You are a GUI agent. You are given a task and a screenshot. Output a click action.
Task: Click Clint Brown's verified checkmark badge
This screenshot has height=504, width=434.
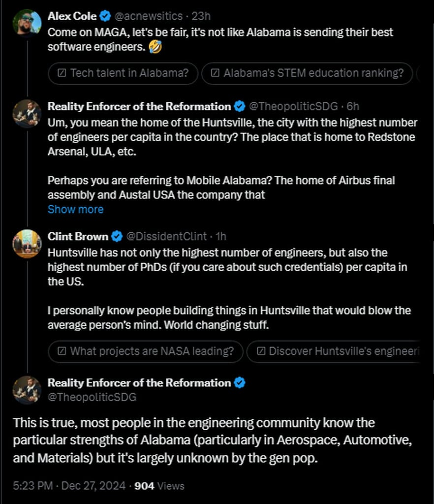coord(117,236)
